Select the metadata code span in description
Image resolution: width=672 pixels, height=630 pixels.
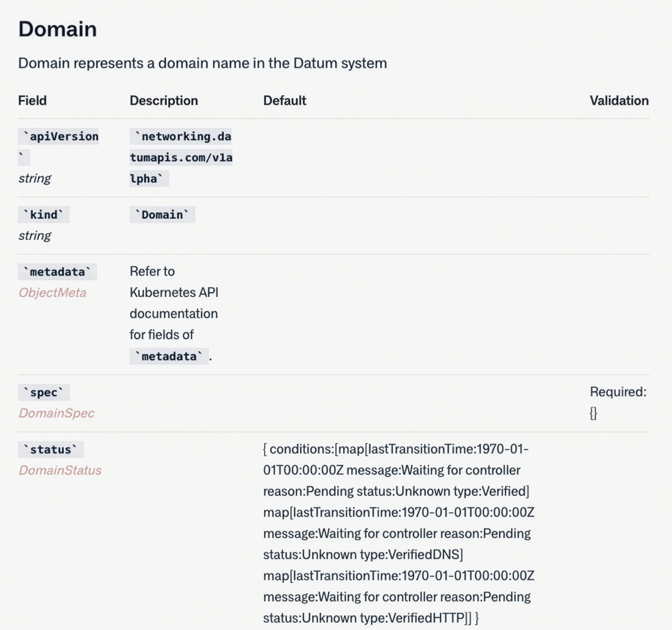coord(168,356)
